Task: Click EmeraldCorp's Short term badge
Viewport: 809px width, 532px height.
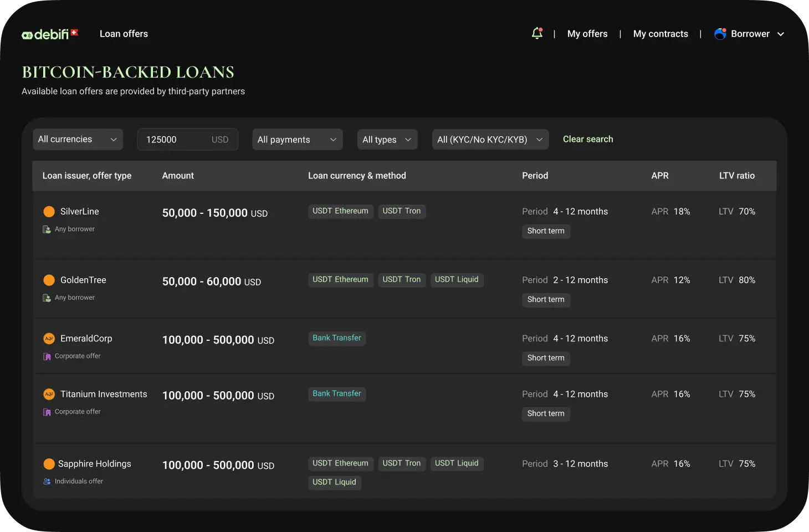Action: click(x=546, y=358)
